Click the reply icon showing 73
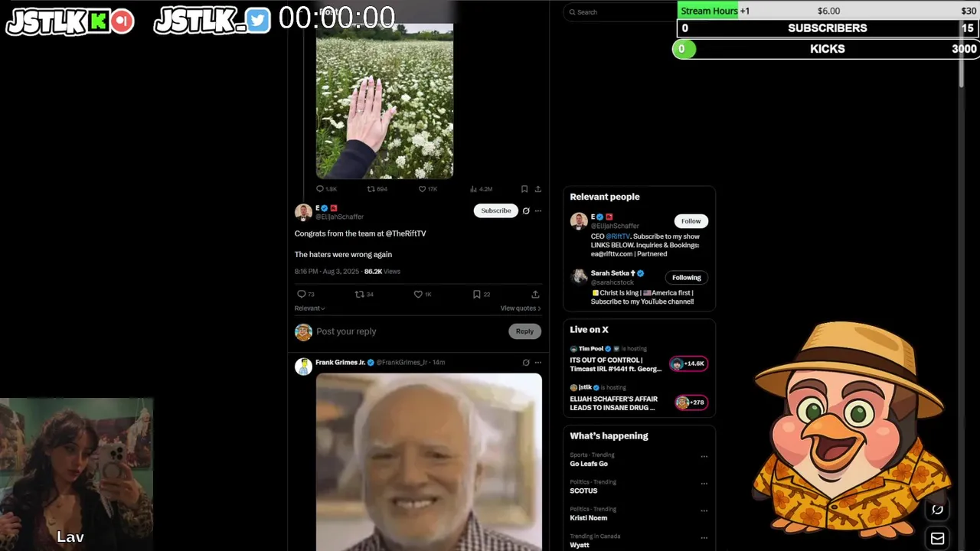The height and width of the screenshot is (551, 980). click(x=301, y=294)
